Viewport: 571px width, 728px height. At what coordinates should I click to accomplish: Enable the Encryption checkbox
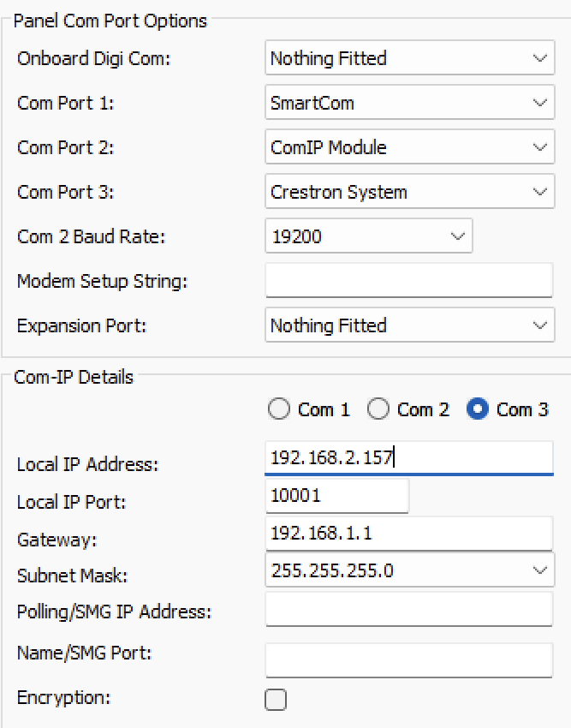pos(276,700)
